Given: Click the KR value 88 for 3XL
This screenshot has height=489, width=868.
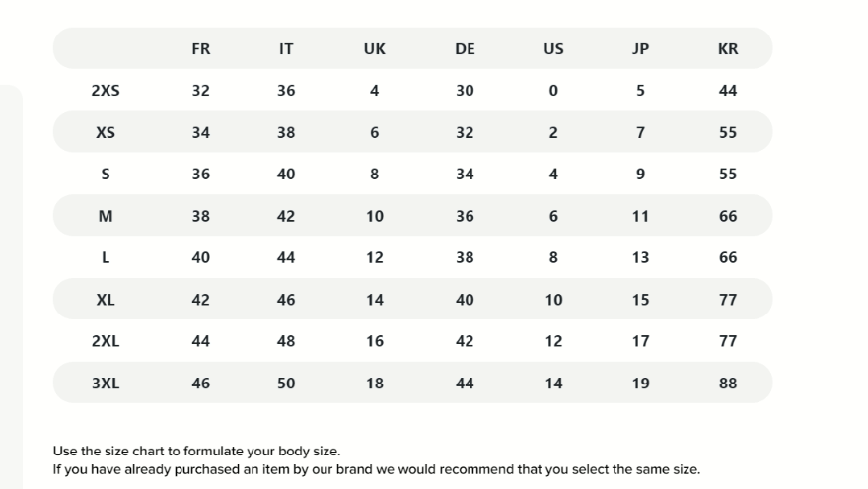Looking at the screenshot, I should click(x=728, y=384).
